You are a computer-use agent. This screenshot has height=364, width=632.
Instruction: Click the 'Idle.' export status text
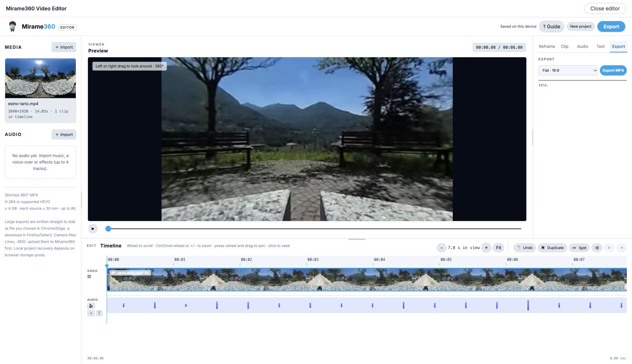(543, 85)
